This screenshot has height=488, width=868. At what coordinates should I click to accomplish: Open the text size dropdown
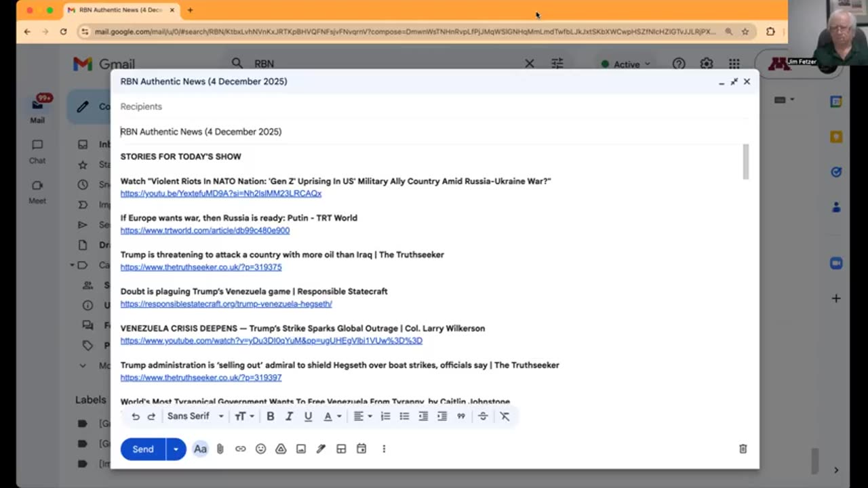(x=244, y=416)
